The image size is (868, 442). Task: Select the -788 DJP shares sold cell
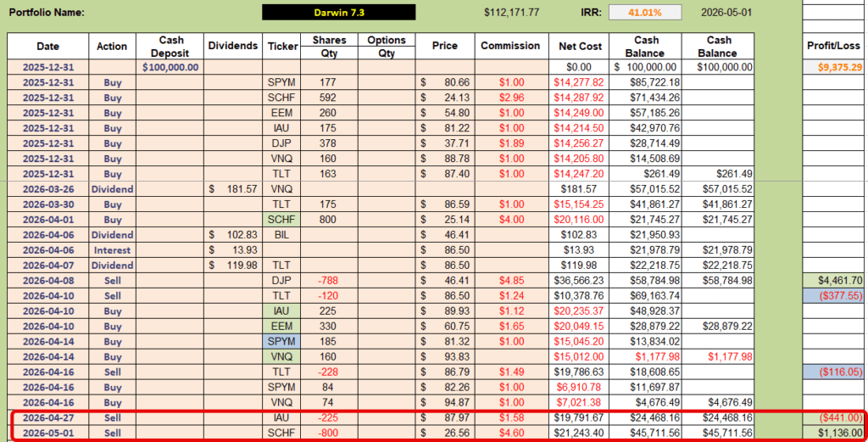(329, 280)
